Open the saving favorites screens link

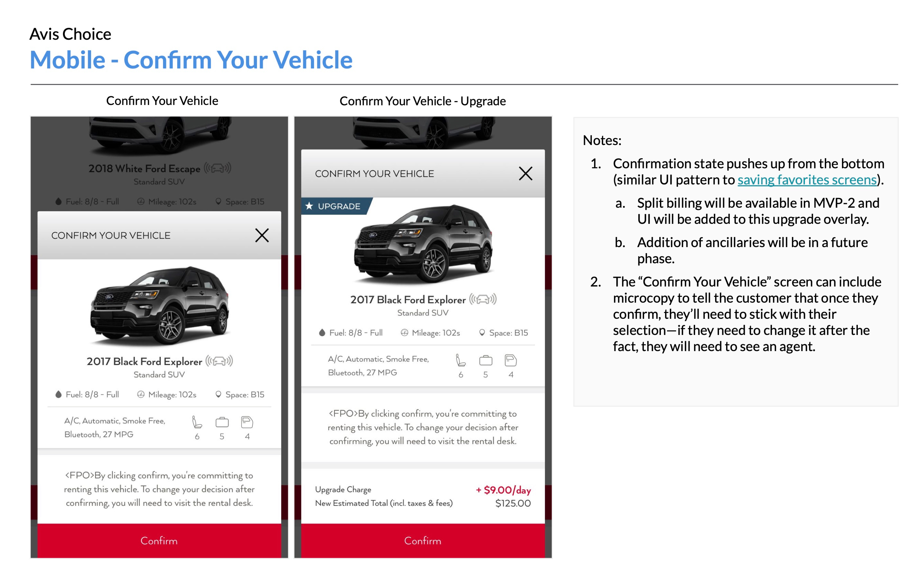[x=807, y=180]
